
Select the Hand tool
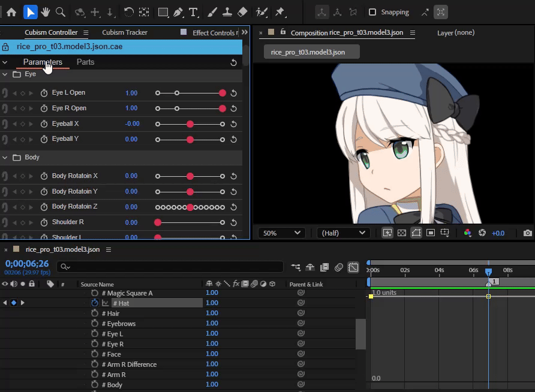46,12
